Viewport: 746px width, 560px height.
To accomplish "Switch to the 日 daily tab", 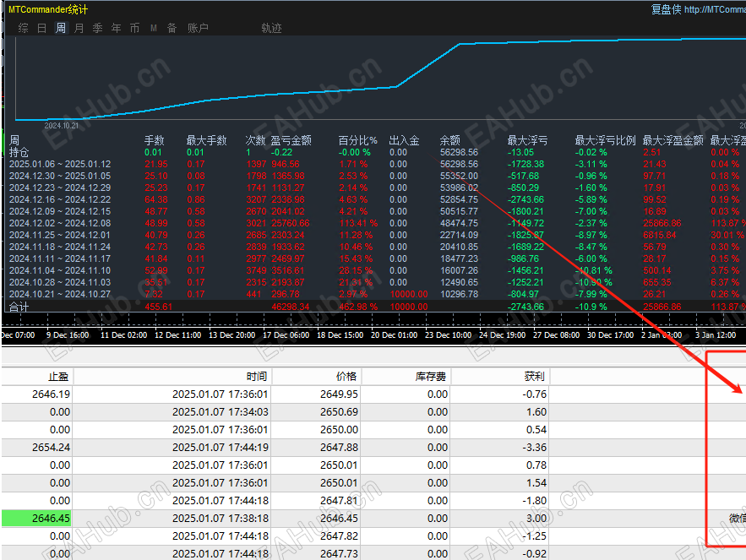I will [x=42, y=28].
